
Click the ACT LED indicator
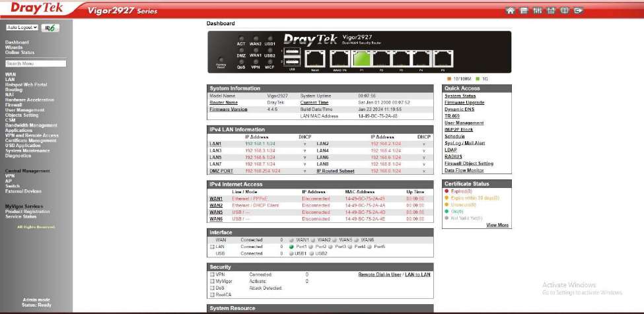point(241,38)
